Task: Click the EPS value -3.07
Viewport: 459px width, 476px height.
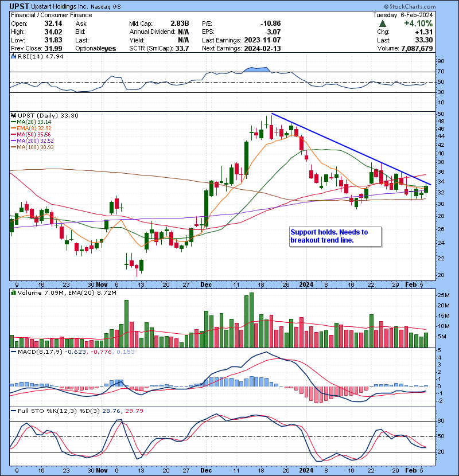Action: 273,32
